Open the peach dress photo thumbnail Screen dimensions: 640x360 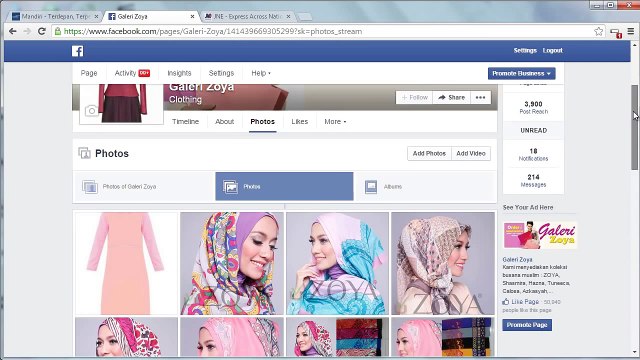point(126,263)
